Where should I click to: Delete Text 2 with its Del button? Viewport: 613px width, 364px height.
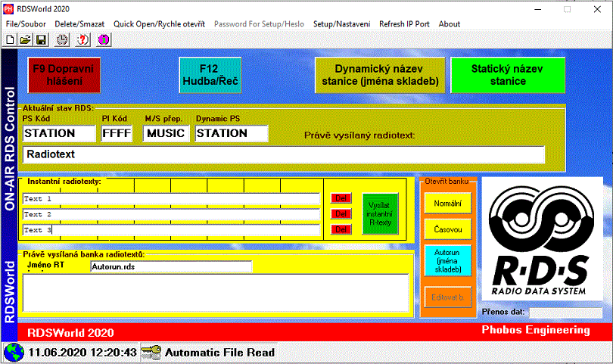(x=341, y=214)
